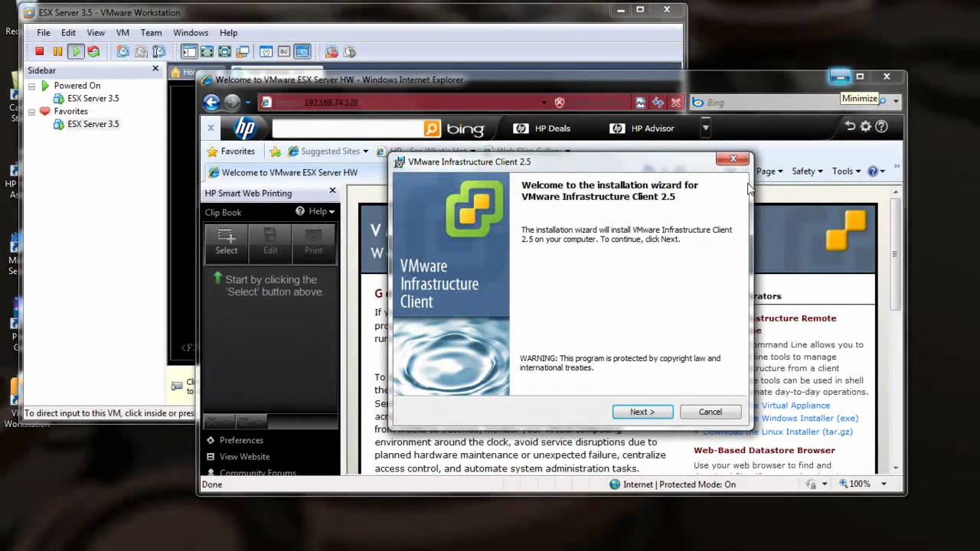980x551 pixels.
Task: Expand the HP toolbar overflow arrow
Action: click(x=706, y=129)
